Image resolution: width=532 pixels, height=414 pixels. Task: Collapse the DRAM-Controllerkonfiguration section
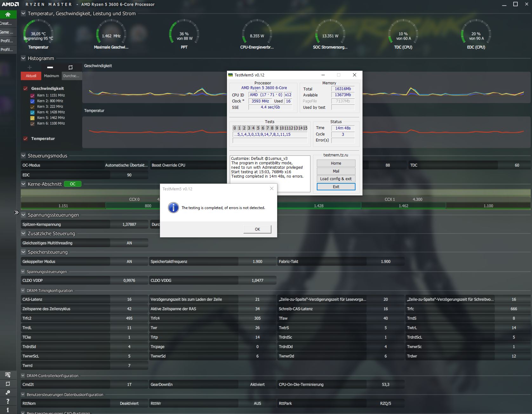[23, 376]
